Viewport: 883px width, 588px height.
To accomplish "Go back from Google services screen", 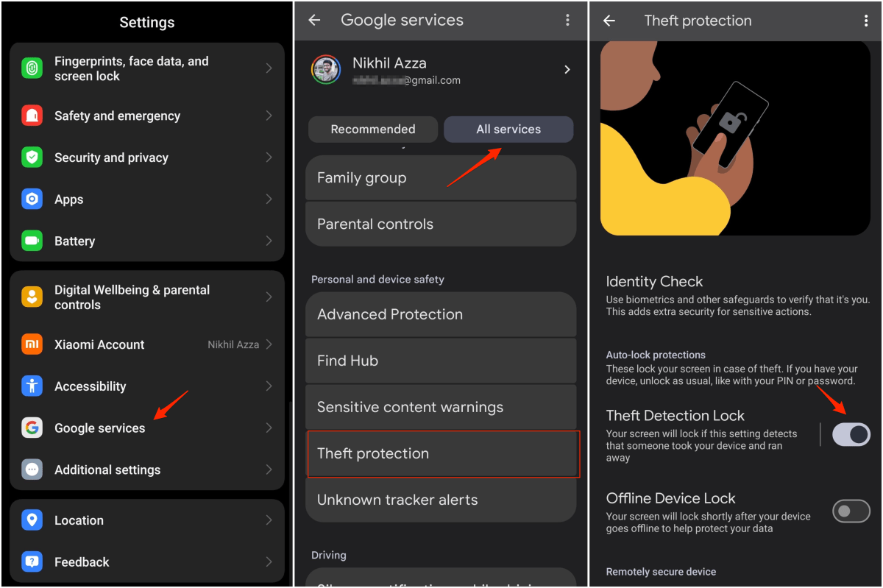I will tap(315, 21).
